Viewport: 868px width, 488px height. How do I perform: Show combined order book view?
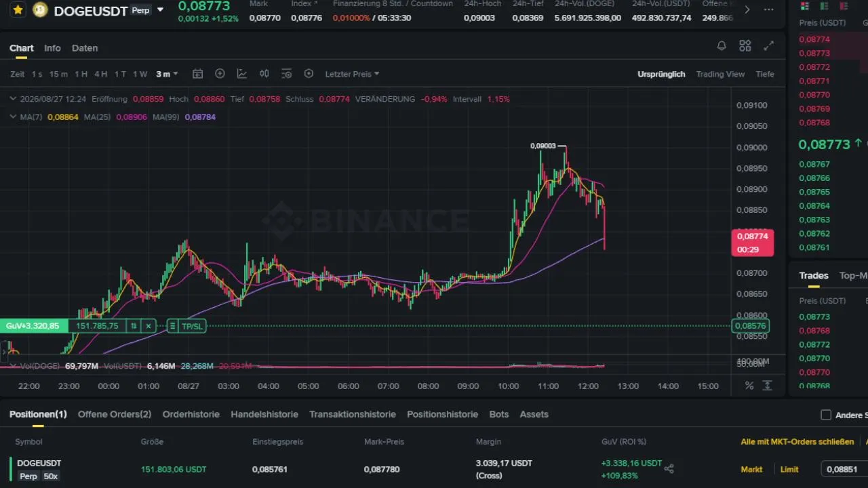point(805,6)
